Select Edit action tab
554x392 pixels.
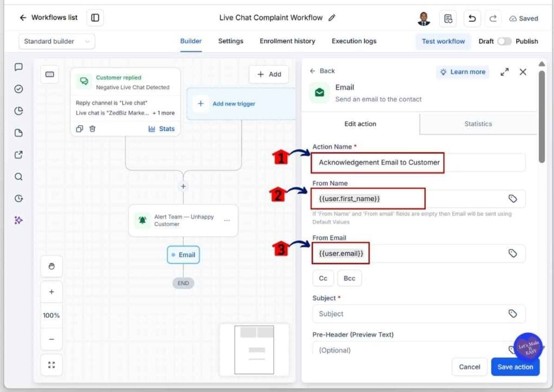pyautogui.click(x=360, y=124)
